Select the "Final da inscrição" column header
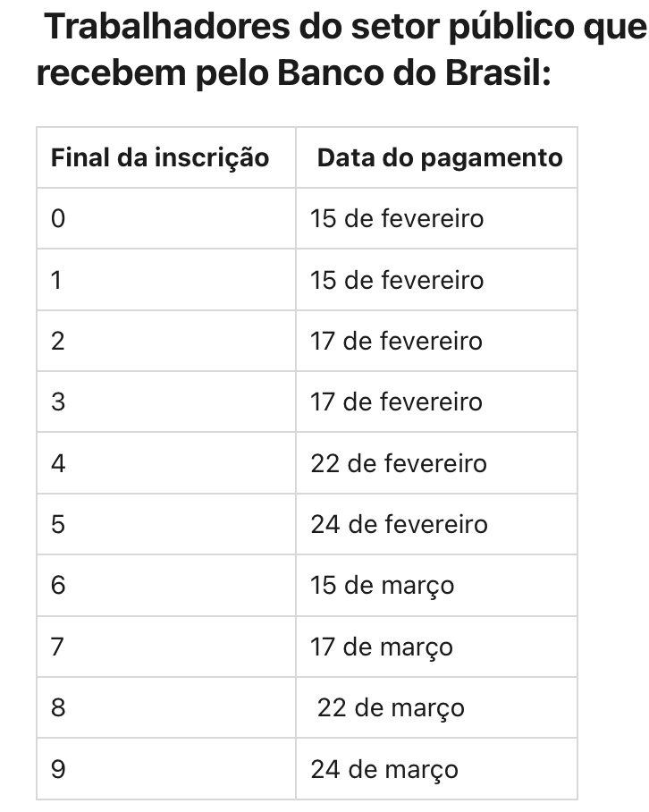The height and width of the screenshot is (812, 649). [x=160, y=158]
